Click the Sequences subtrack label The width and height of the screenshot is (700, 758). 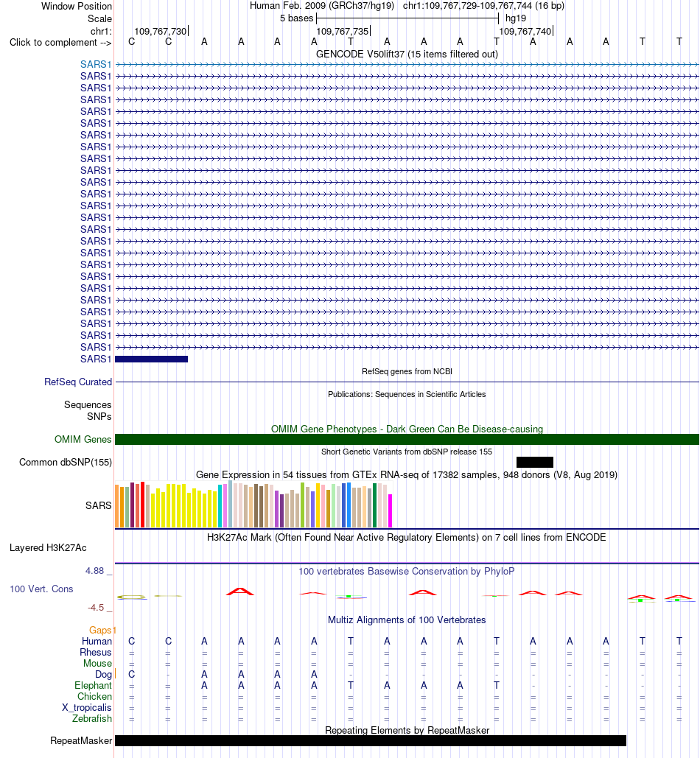[88, 404]
